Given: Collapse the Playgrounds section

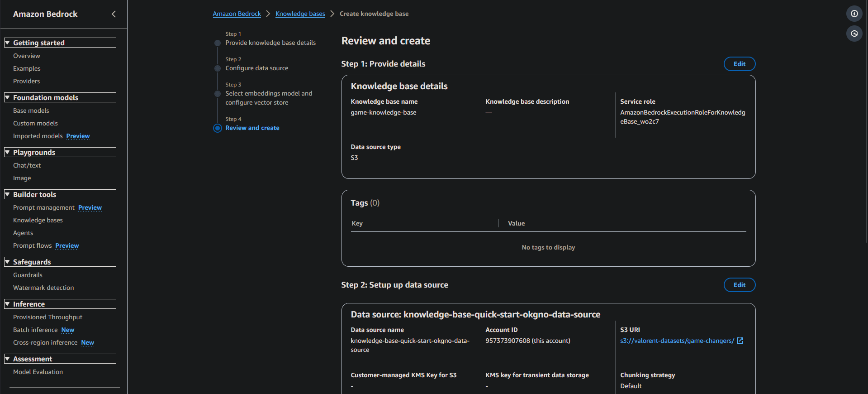Looking at the screenshot, I should pos(60,152).
